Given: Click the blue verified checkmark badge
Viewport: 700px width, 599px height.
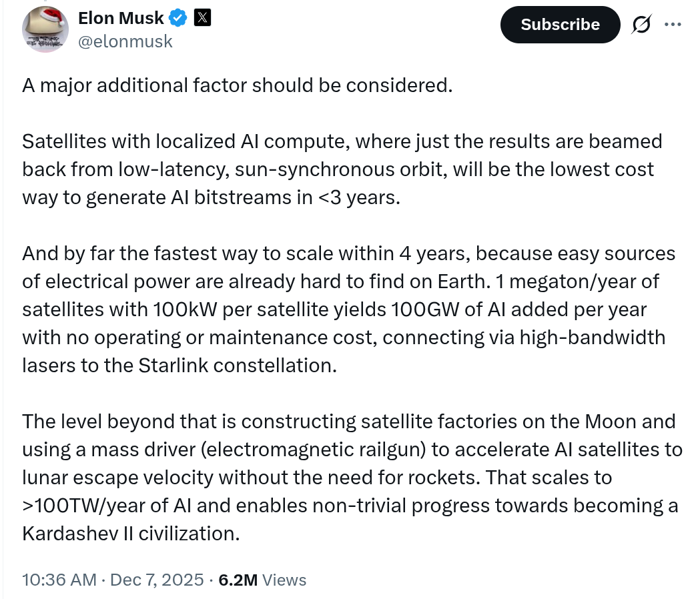Looking at the screenshot, I should (177, 19).
